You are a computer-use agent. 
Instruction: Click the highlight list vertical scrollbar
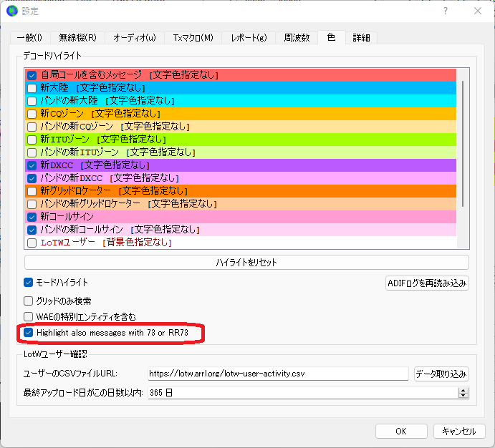click(x=463, y=143)
